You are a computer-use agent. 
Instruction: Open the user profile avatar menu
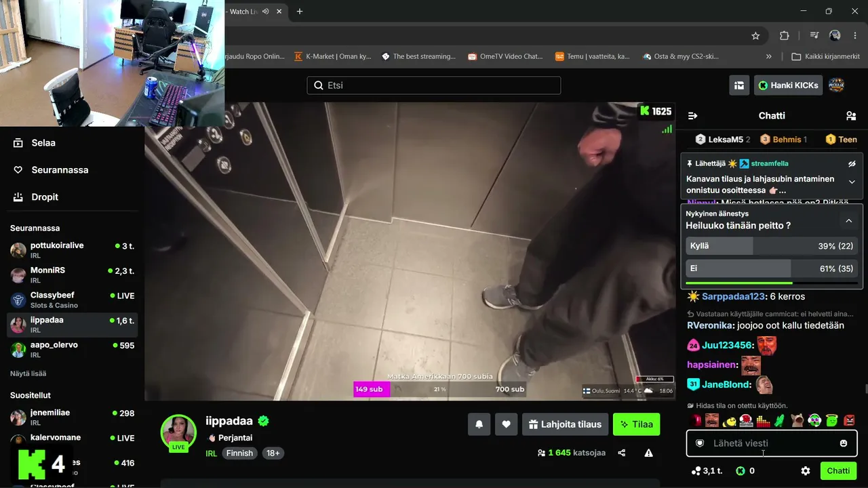837,85
